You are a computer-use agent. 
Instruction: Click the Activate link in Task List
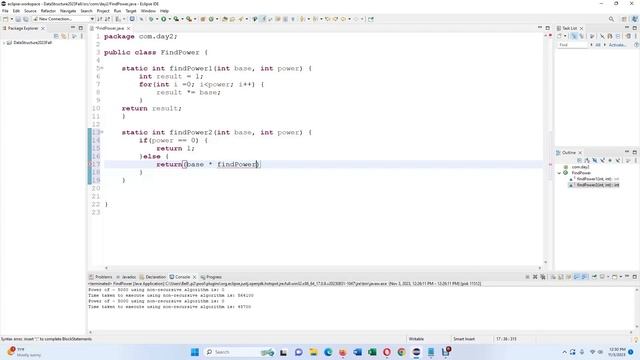[x=617, y=45]
